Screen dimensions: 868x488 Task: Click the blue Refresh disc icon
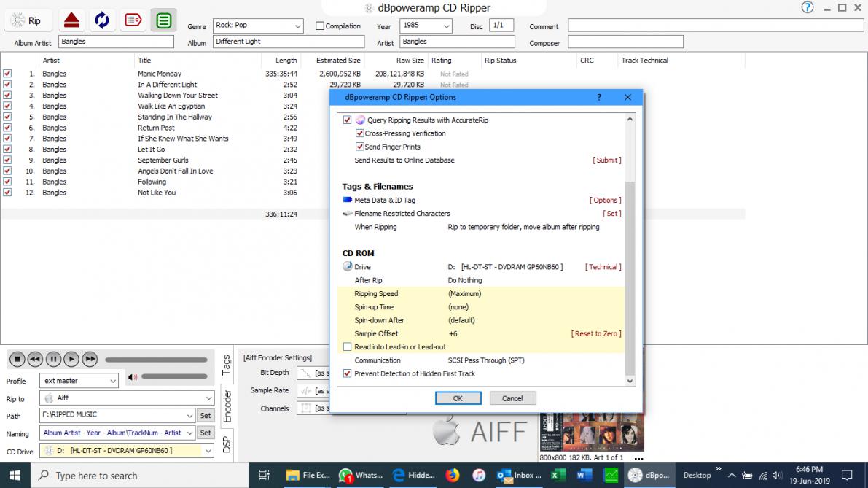(102, 20)
